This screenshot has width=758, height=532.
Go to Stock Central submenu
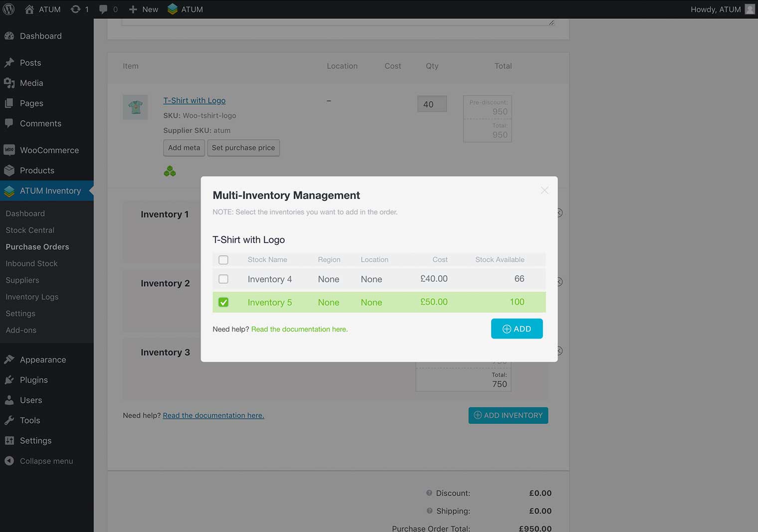pyautogui.click(x=30, y=230)
